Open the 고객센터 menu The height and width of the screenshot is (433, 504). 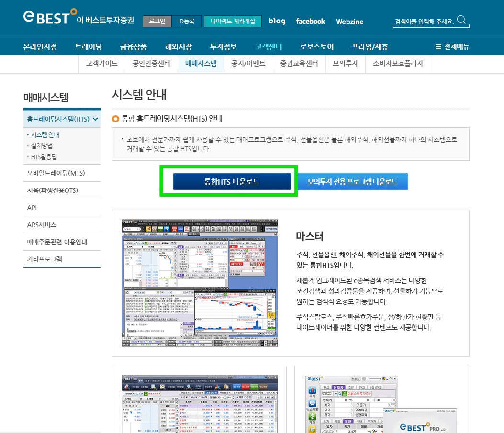coord(269,47)
